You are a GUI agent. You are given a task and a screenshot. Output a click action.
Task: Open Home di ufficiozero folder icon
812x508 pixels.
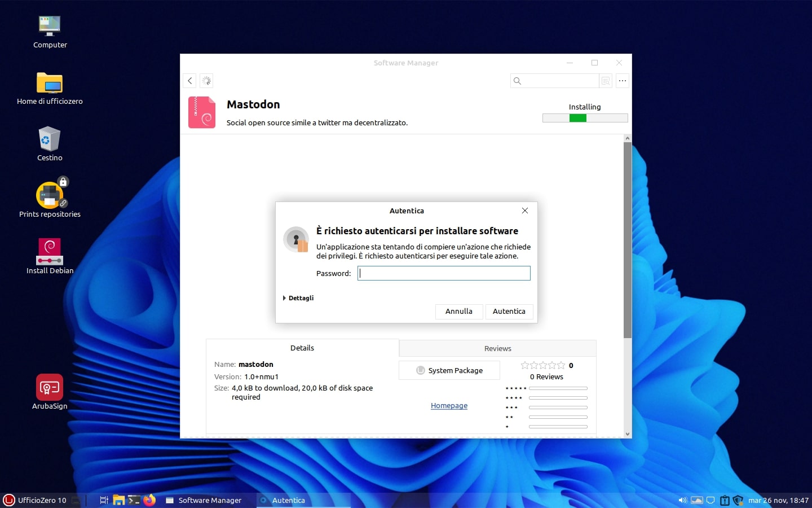tap(50, 88)
